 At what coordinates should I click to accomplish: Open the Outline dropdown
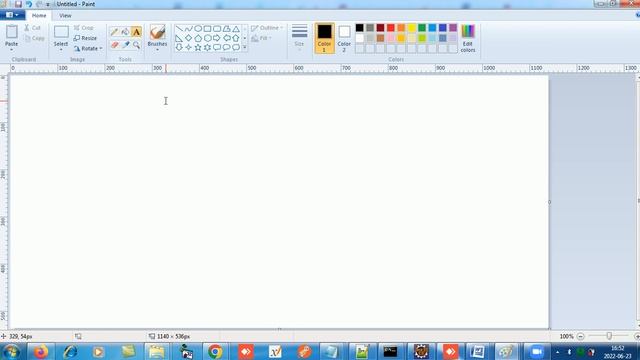267,28
